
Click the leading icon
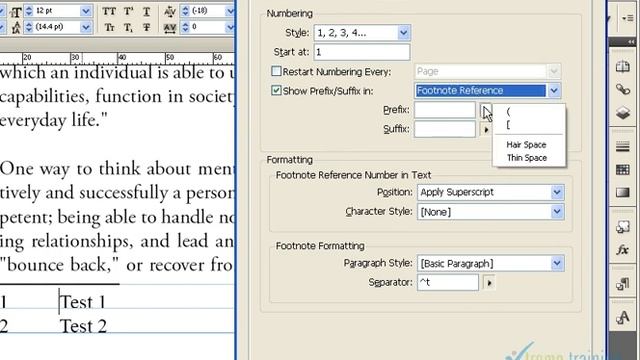pyautogui.click(x=16, y=28)
